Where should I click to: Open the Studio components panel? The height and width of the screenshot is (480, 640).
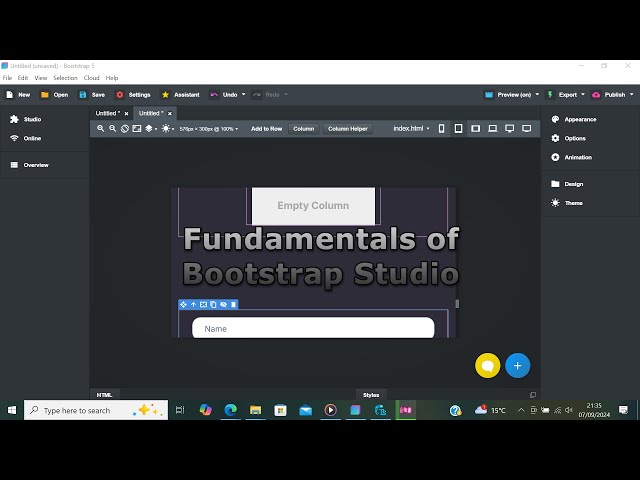tap(25, 119)
